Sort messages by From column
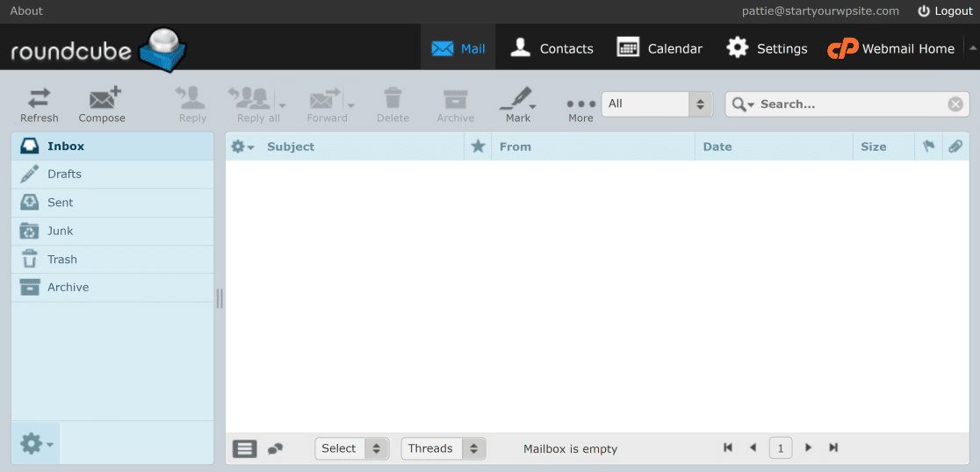 515,147
